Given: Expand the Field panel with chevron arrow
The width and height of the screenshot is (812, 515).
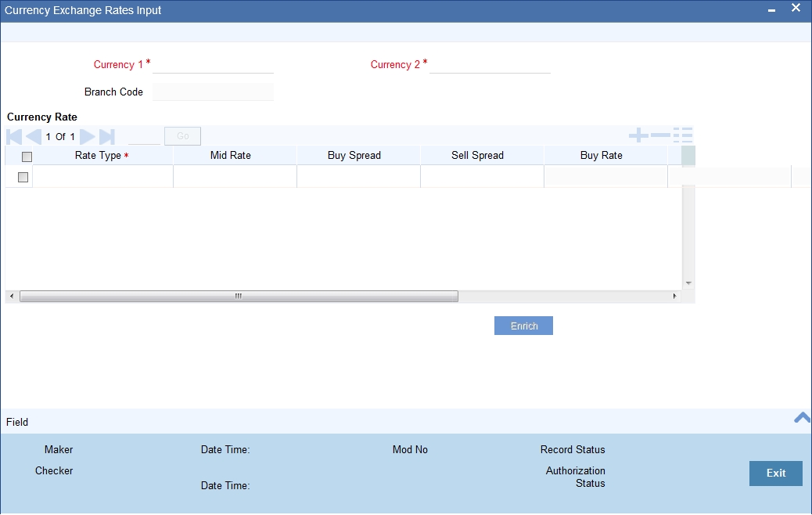Looking at the screenshot, I should (802, 418).
